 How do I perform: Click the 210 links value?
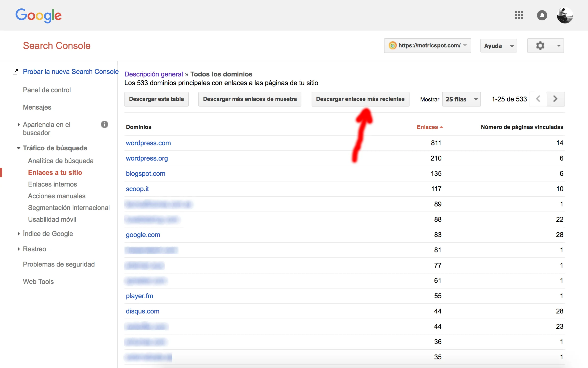coord(436,158)
